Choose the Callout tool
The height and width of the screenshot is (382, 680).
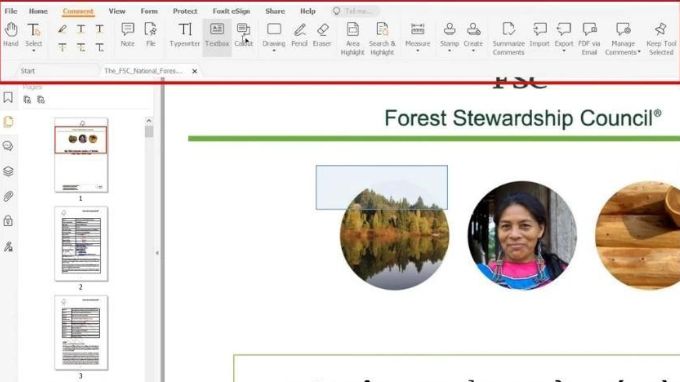click(x=243, y=34)
